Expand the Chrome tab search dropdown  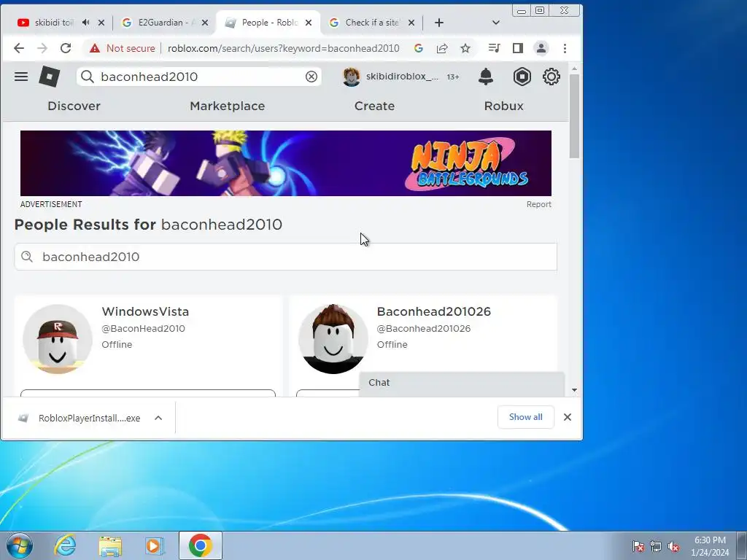click(495, 23)
